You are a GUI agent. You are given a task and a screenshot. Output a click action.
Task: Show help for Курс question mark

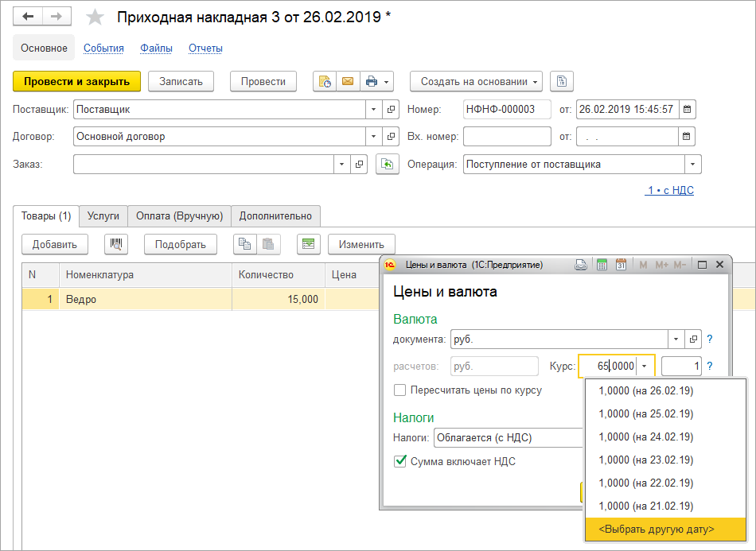[710, 366]
